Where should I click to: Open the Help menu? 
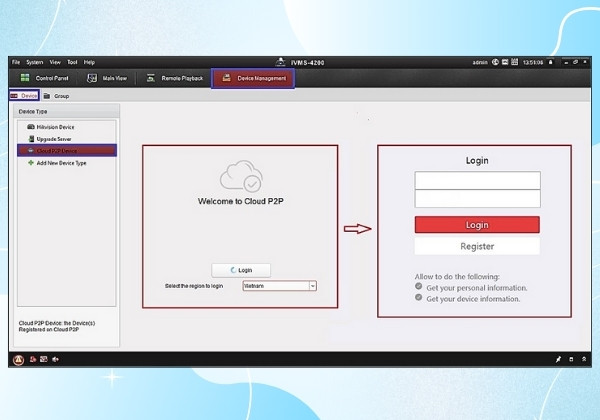tap(89, 62)
